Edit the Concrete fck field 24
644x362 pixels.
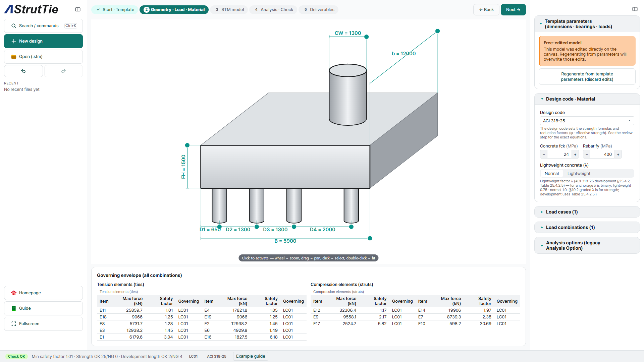(559, 155)
